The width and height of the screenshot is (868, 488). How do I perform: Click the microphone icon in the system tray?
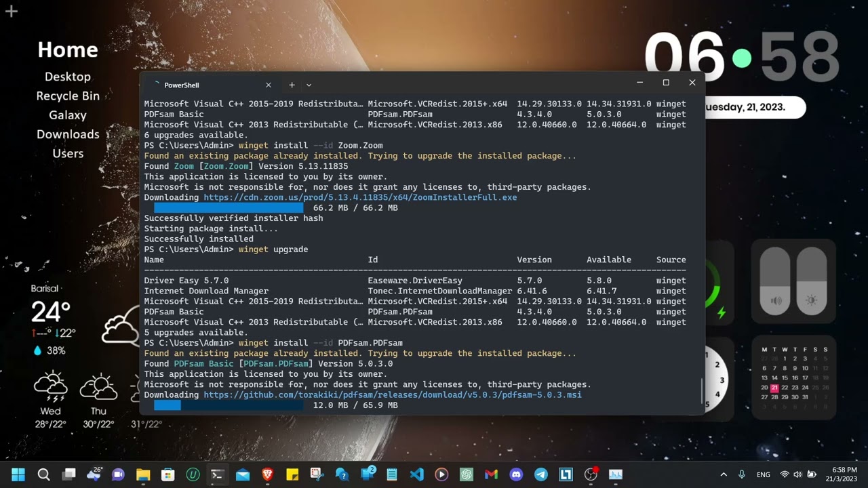pyautogui.click(x=742, y=474)
